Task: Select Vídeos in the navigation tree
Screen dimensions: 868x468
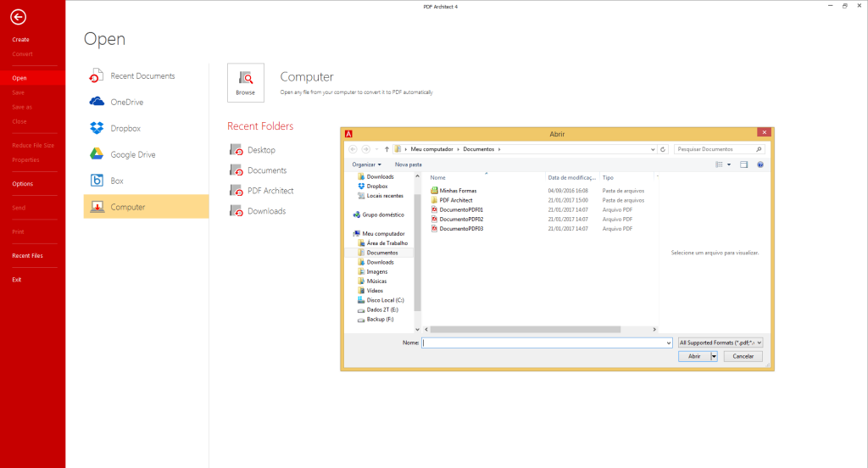Action: (x=375, y=291)
